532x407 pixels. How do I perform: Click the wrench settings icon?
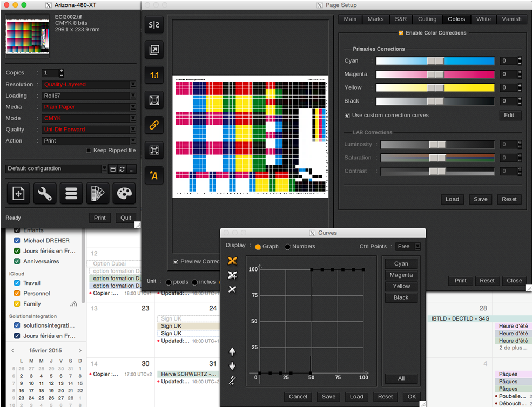pos(45,194)
